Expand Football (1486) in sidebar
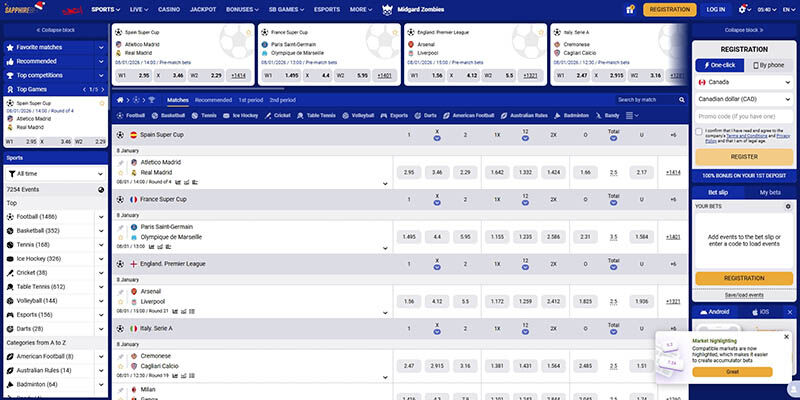This screenshot has height=400, width=800. coord(101,217)
